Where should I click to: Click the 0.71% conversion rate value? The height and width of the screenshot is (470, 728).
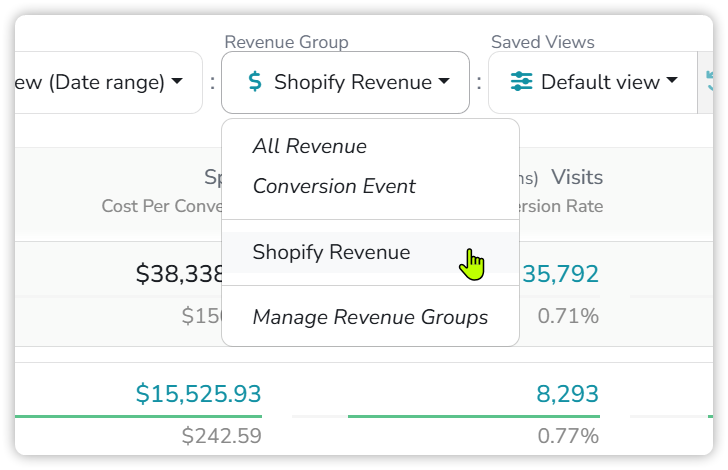(568, 316)
